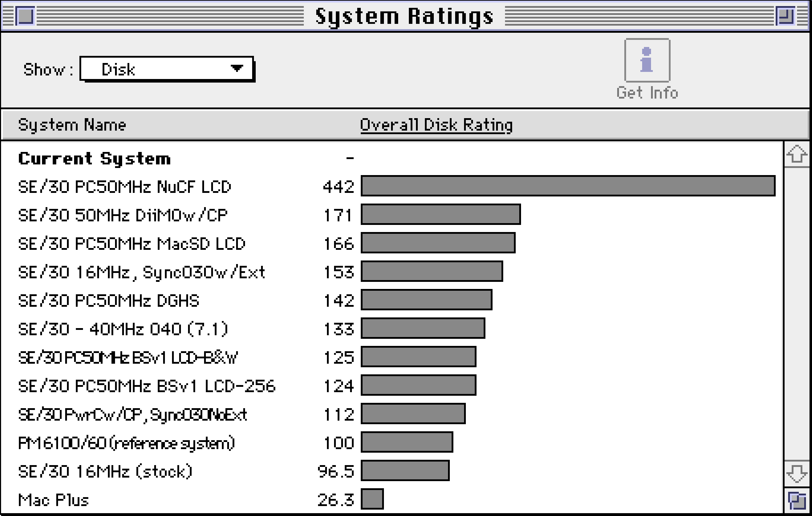Click the 26.3 rating value
This screenshot has width=812, height=516.
tap(336, 500)
